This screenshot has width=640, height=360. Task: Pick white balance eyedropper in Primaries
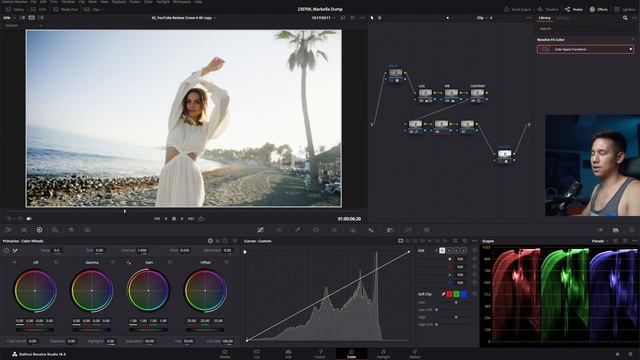[15, 250]
